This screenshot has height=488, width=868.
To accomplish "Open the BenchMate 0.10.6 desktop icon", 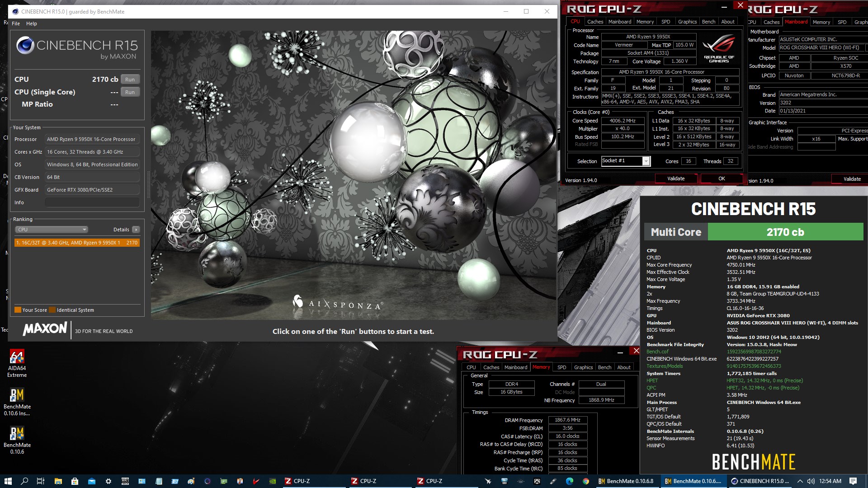I will coord(17,440).
